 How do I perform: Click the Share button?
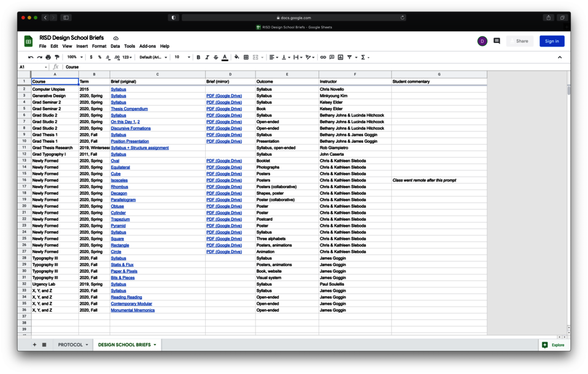point(519,41)
